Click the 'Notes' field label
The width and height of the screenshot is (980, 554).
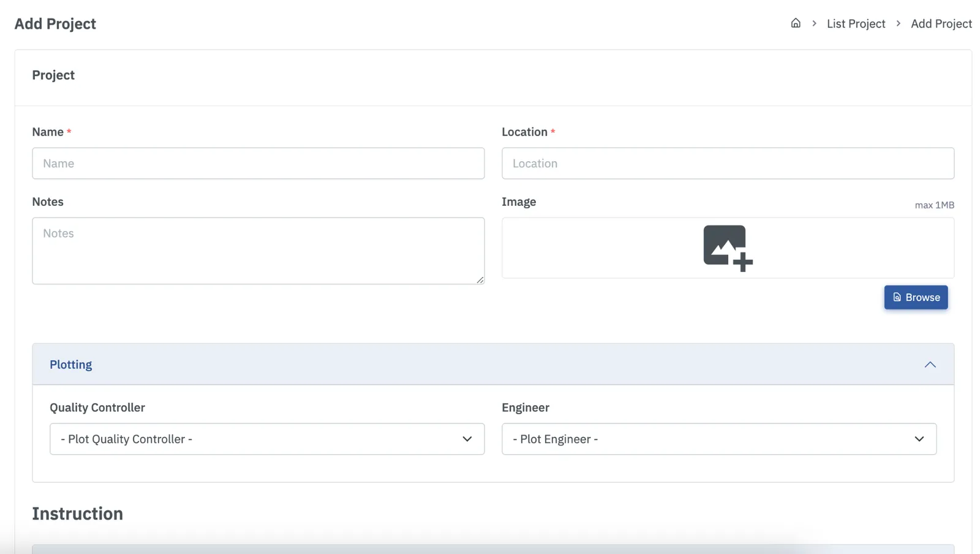[48, 202]
